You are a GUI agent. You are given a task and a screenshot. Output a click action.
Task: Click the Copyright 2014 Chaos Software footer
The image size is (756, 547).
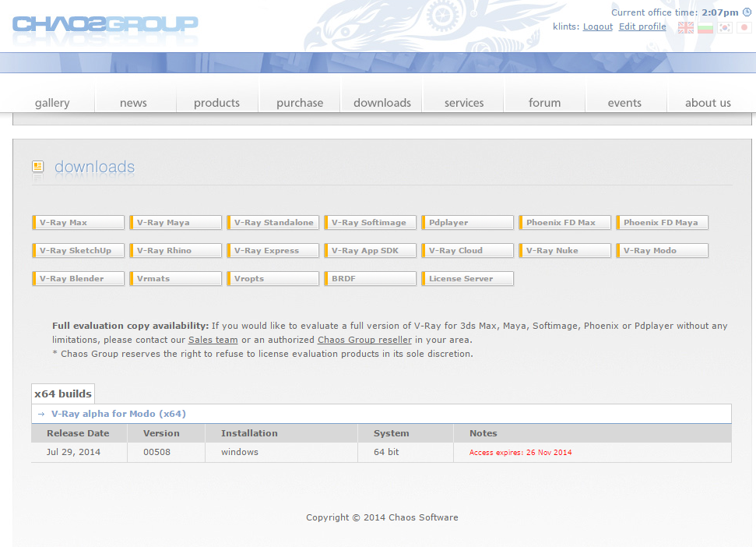click(382, 517)
